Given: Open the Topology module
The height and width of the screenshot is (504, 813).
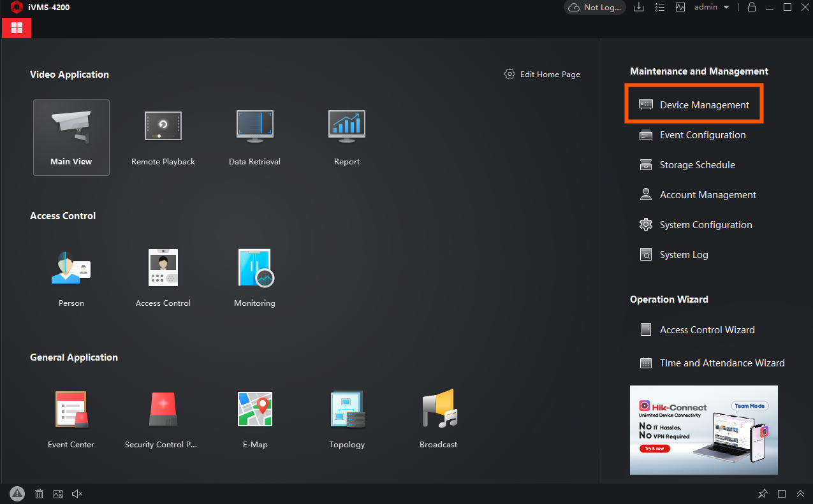Looking at the screenshot, I should point(347,420).
